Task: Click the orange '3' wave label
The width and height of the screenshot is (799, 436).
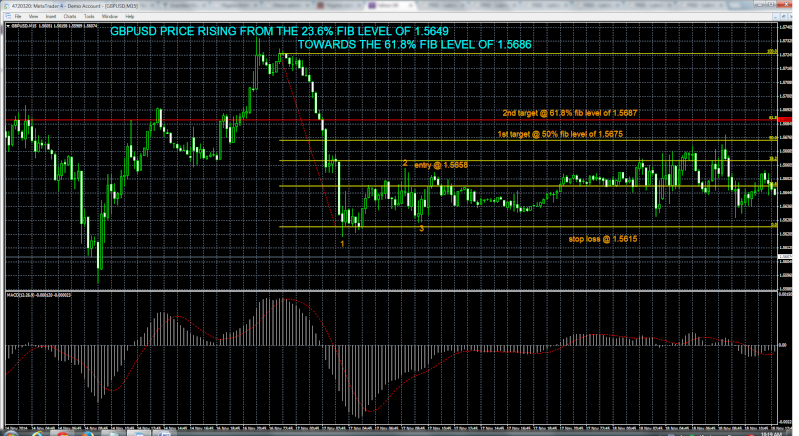Action: [x=421, y=229]
